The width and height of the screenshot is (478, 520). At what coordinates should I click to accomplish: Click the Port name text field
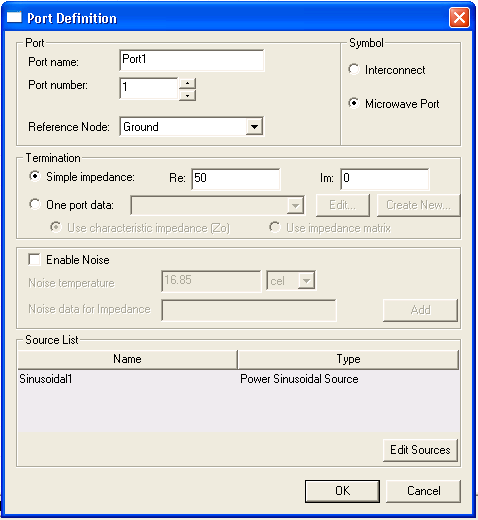tap(192, 60)
